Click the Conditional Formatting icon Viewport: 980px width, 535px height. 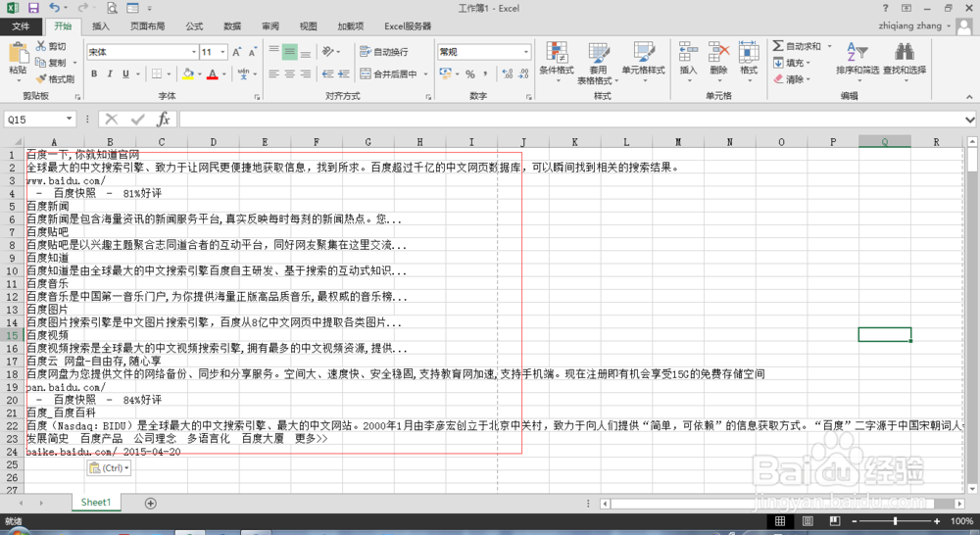click(x=557, y=53)
